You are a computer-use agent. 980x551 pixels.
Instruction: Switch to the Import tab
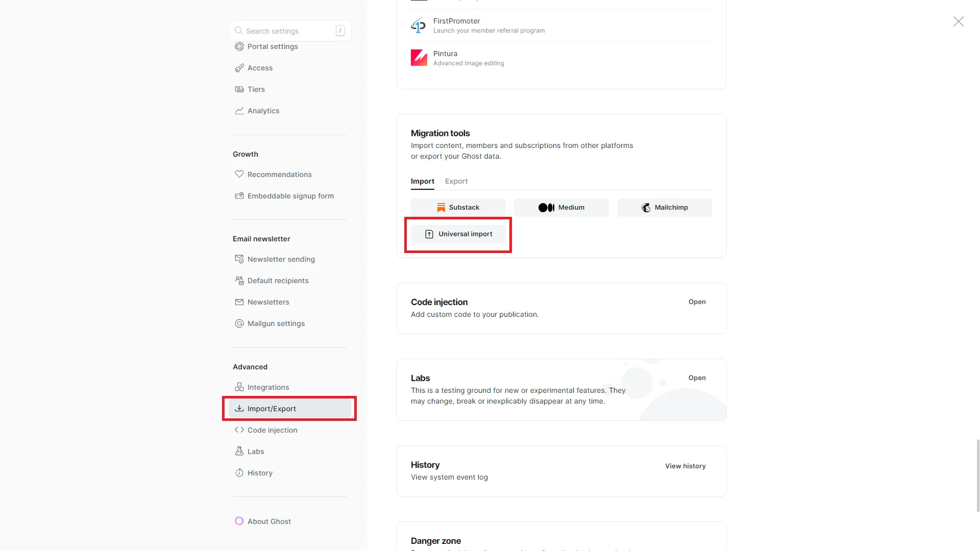[x=422, y=181]
